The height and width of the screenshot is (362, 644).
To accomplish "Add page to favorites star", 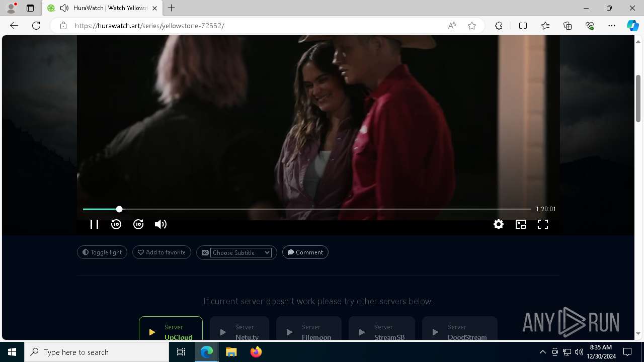I will click(x=472, y=26).
